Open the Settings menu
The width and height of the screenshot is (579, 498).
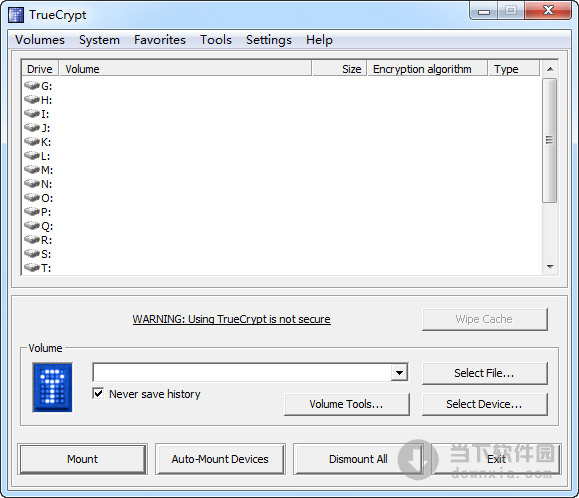coord(268,40)
